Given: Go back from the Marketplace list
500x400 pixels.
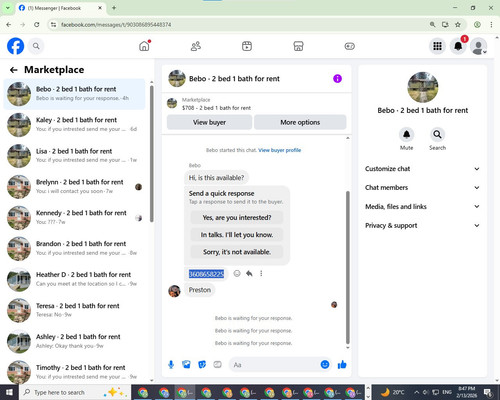Looking at the screenshot, I should pos(14,70).
